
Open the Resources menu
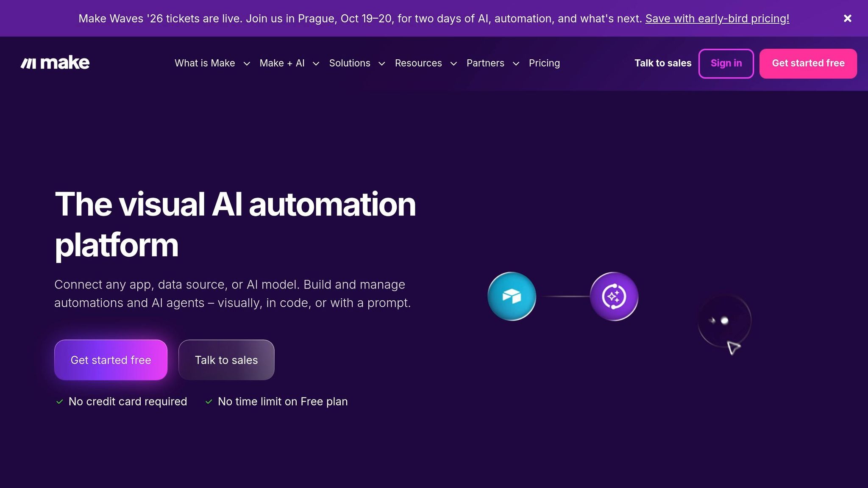(418, 63)
